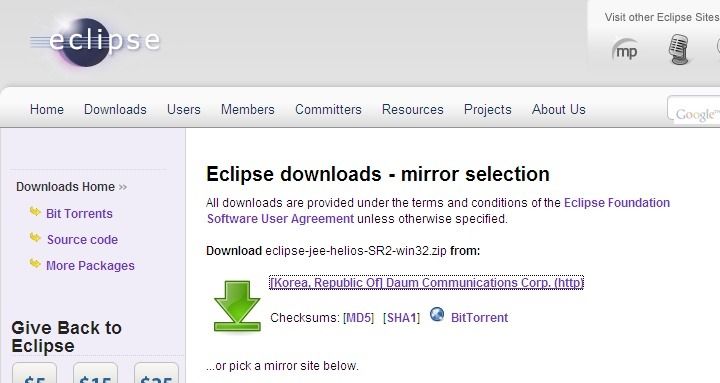This screenshot has width=720, height=383.
Task: Click the 'Visit other Eclipse Sites' text
Action: point(662,17)
